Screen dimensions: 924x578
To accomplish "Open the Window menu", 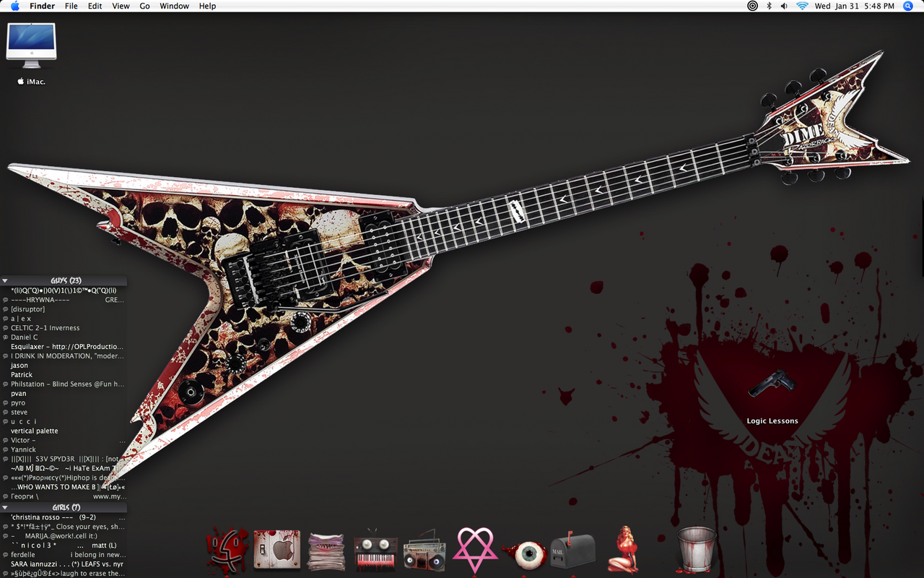I will pos(174,6).
